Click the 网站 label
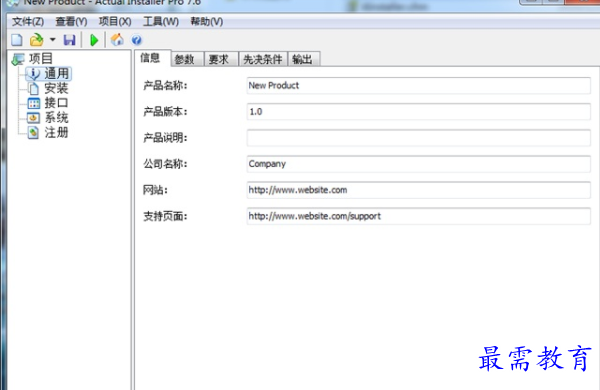 pyautogui.click(x=155, y=190)
